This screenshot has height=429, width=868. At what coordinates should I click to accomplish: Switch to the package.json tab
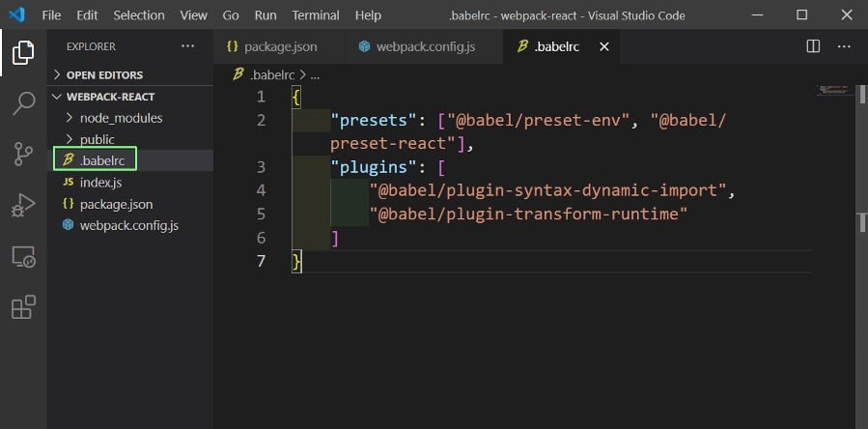click(x=278, y=47)
